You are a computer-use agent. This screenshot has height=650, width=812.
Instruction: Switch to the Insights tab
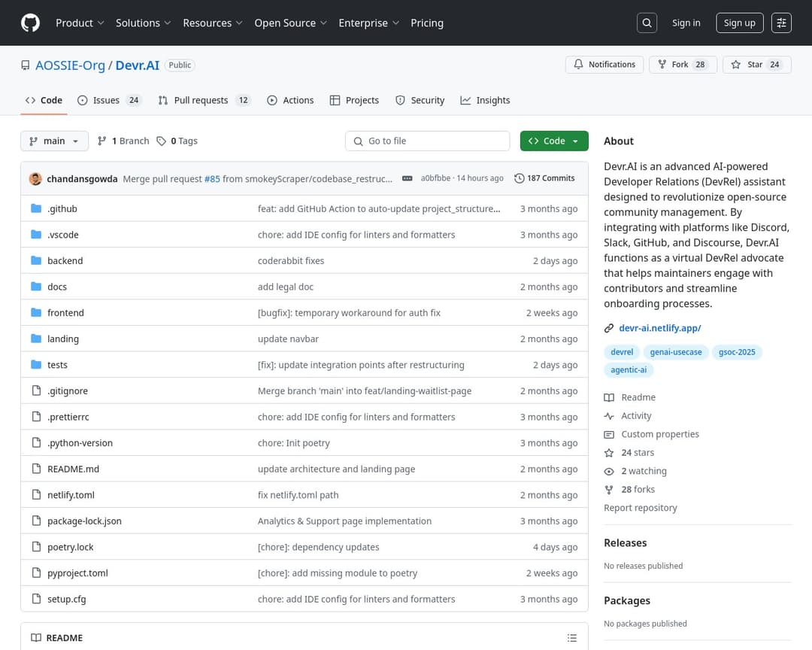(485, 100)
